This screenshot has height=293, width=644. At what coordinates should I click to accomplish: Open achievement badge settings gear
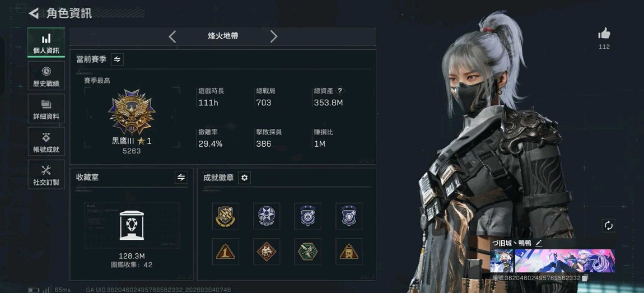(x=244, y=178)
